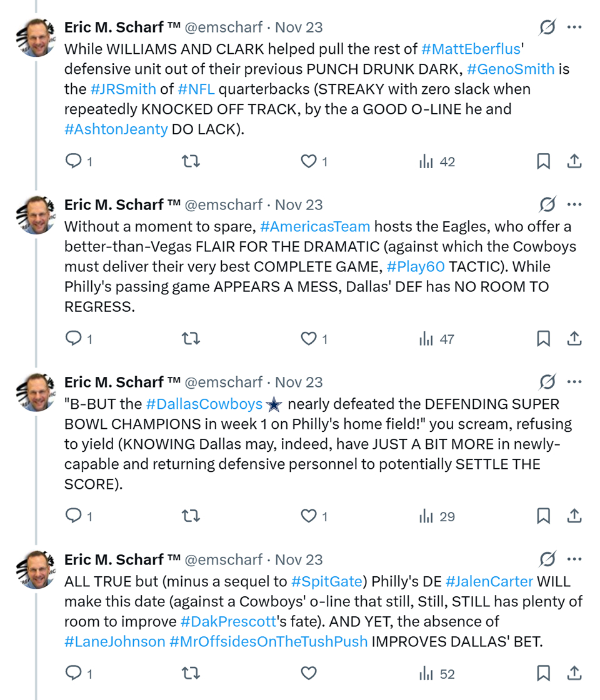The height and width of the screenshot is (700, 600).
Task: Follow the #Play60 hashtag link
Action: pos(416,266)
